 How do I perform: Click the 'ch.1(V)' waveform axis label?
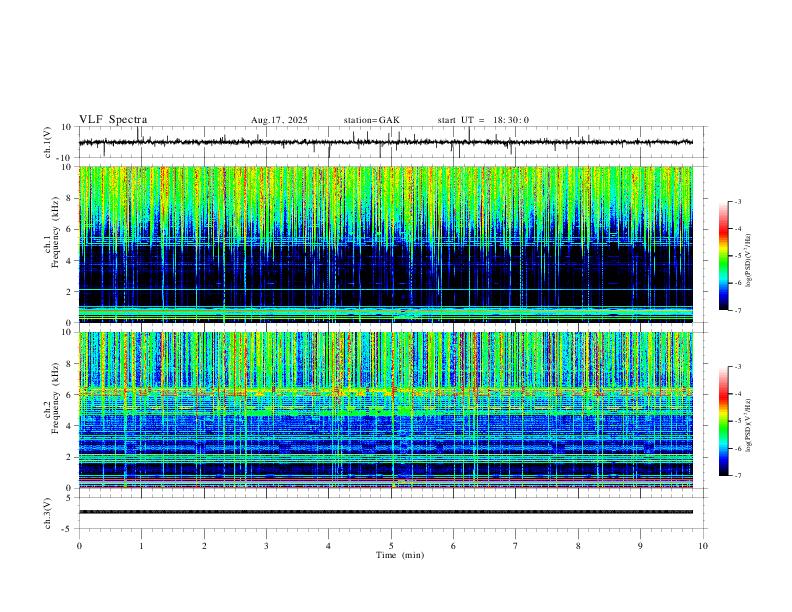tap(48, 142)
